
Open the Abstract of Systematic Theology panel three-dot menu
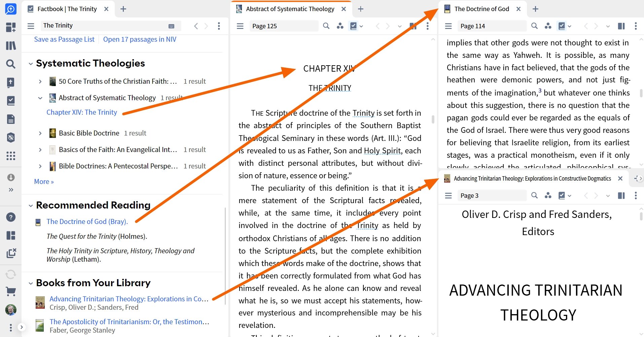(428, 26)
